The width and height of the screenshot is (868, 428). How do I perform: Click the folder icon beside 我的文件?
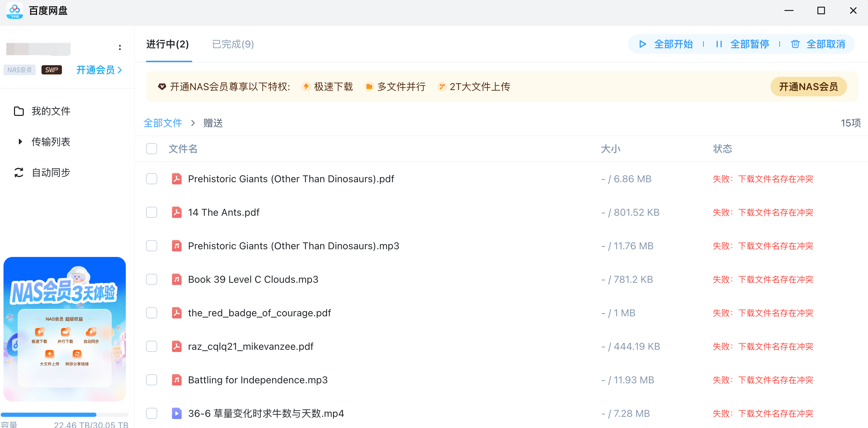pyautogui.click(x=19, y=111)
